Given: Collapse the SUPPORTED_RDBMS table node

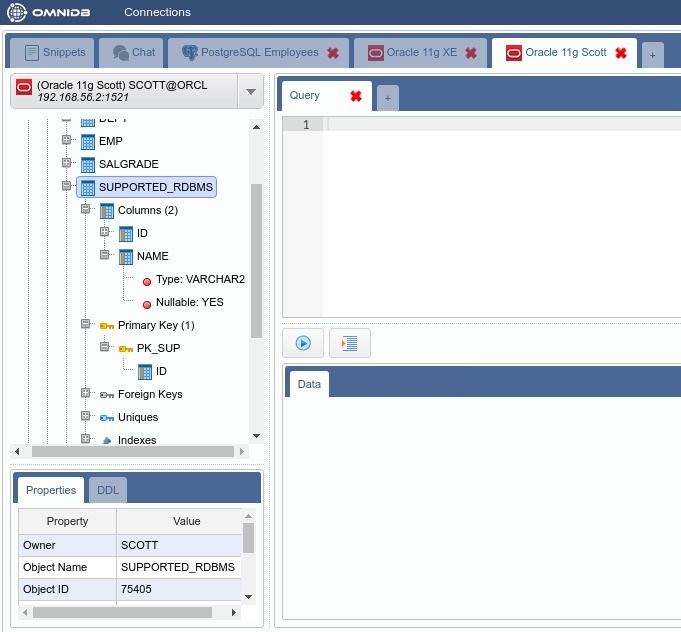Looking at the screenshot, I should tap(67, 186).
